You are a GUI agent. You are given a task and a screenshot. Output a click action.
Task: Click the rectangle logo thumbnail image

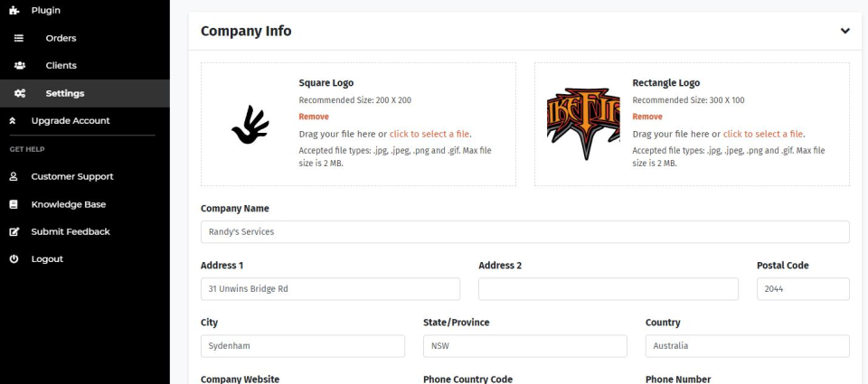(583, 125)
